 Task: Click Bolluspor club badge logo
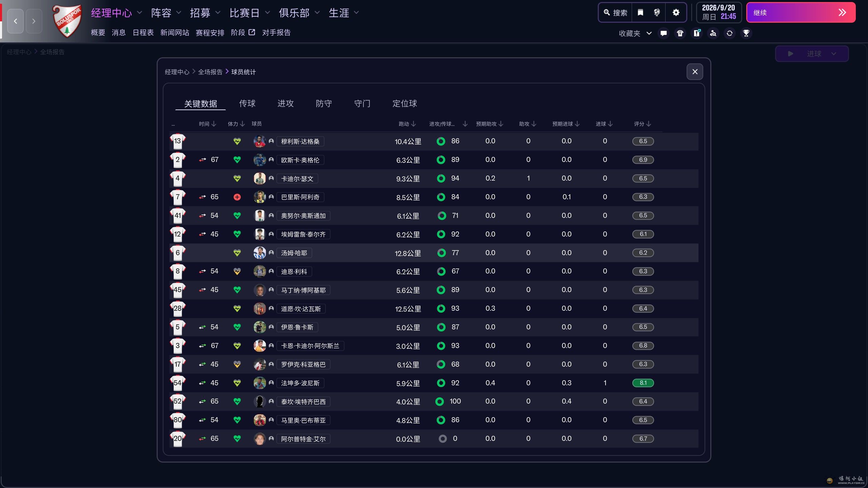click(67, 21)
